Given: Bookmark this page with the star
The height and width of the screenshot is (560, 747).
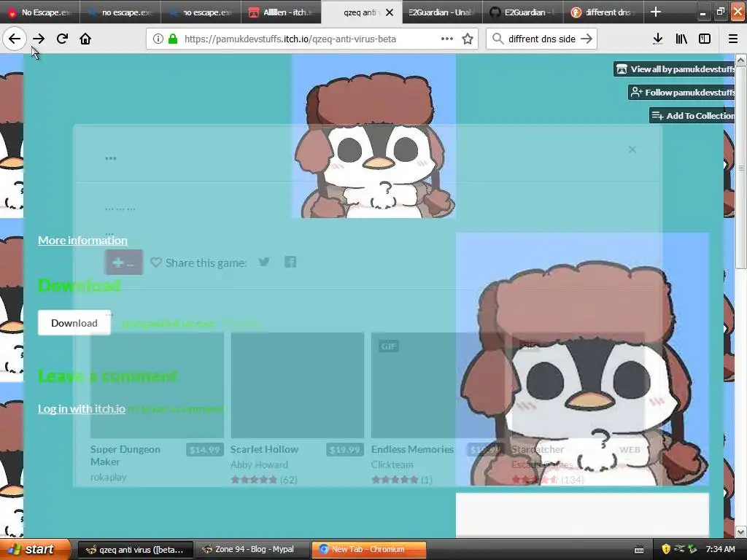Looking at the screenshot, I should tap(468, 39).
